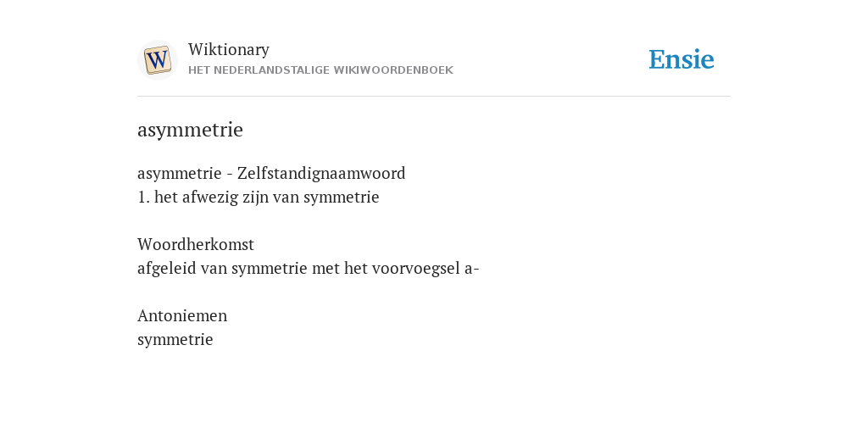
Task: Click the prefix 'a-' in the etymology text
Action: (x=471, y=269)
